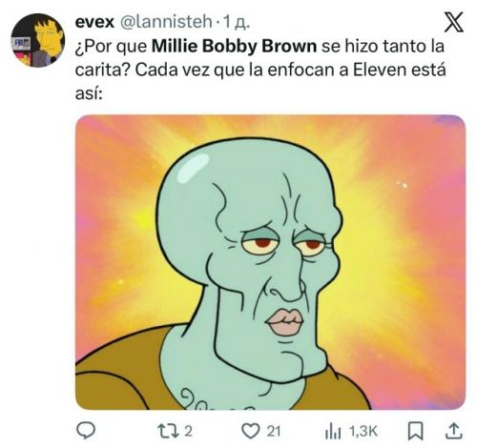Image resolution: width=477 pixels, height=448 pixels.
Task: Click the bold Millie Bobby Brown text
Action: pyautogui.click(x=234, y=47)
